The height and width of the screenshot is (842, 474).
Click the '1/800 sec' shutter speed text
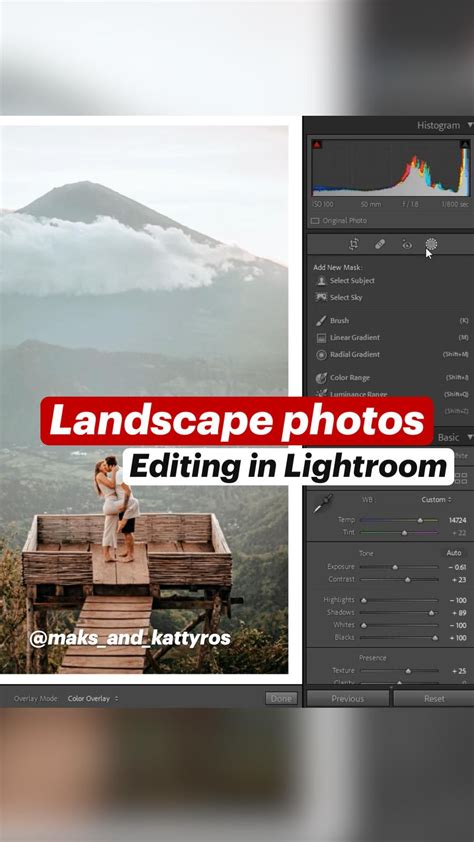[x=455, y=205]
